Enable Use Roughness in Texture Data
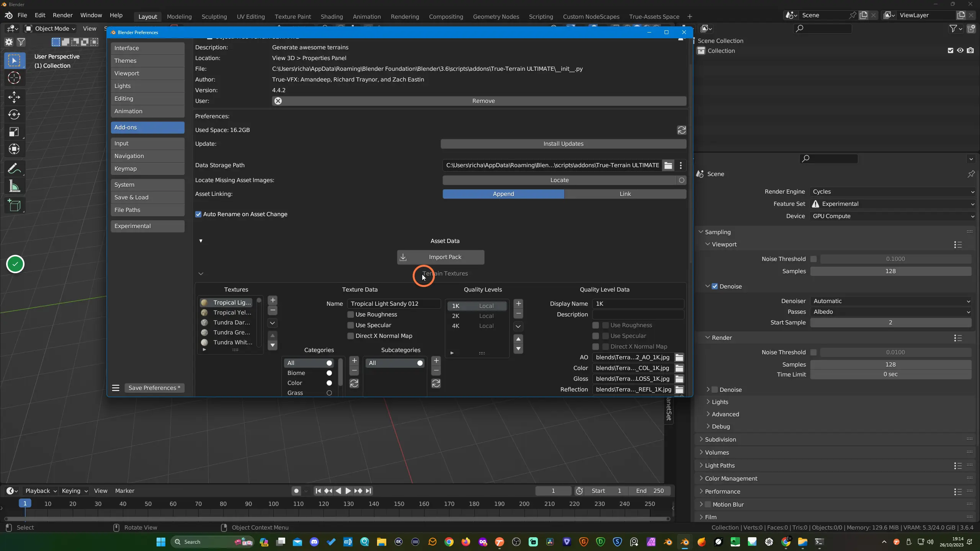Screen dimensions: 980x551 click(350, 315)
